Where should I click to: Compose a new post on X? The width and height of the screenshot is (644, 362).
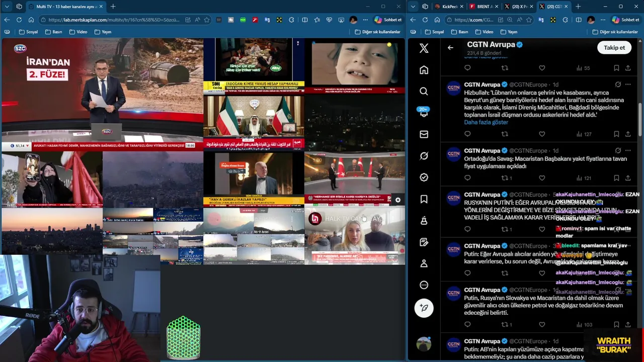coord(424,308)
